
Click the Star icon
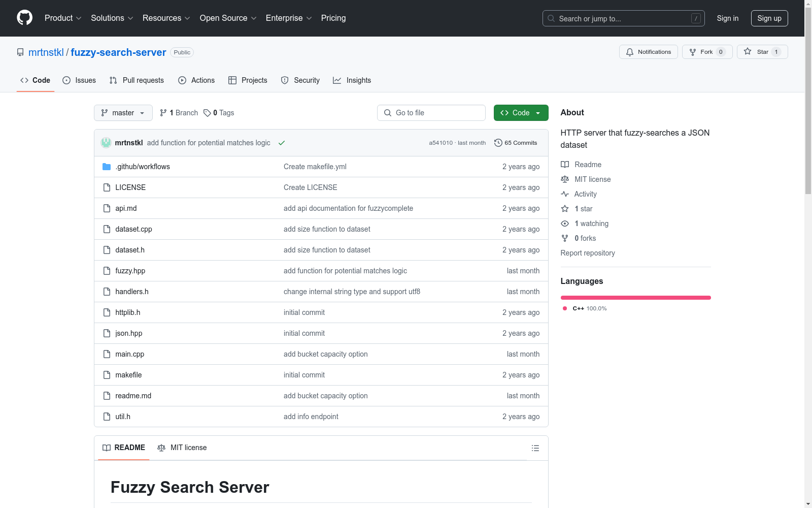748,51
